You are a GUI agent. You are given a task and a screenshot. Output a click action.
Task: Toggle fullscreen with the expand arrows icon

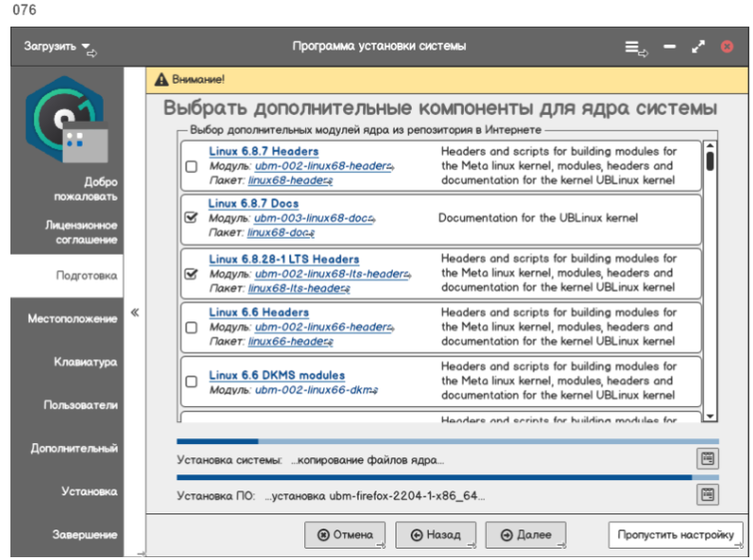point(699,47)
